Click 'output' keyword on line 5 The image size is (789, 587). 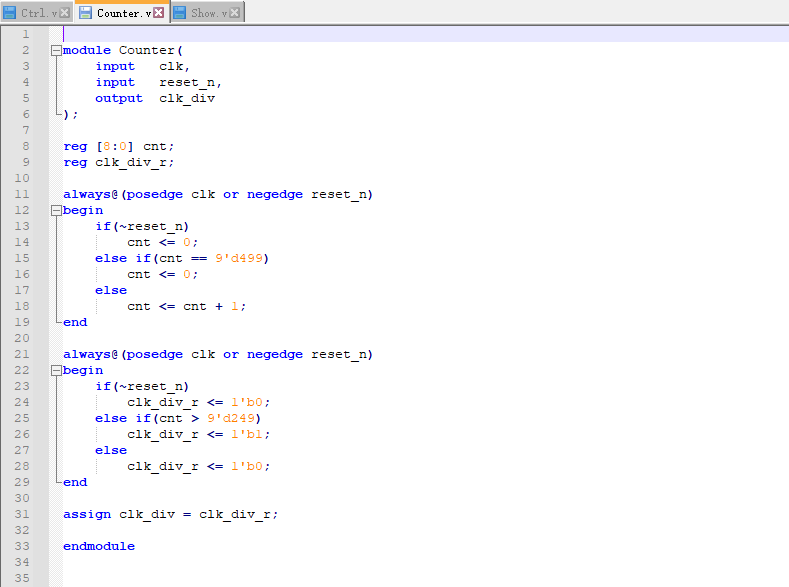119,99
